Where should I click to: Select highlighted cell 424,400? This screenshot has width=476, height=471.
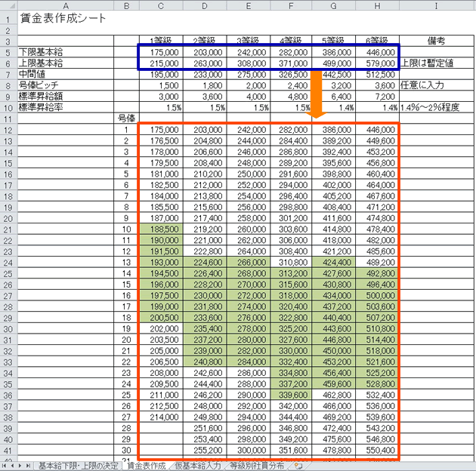[334, 263]
